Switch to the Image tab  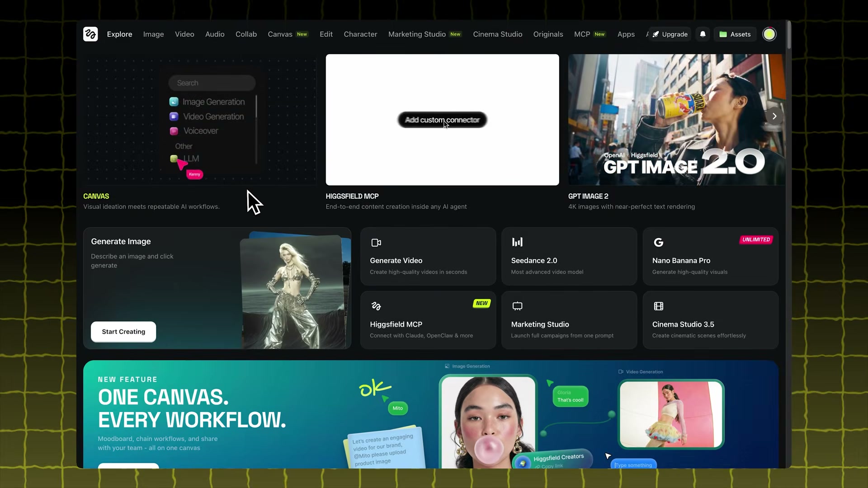(154, 34)
